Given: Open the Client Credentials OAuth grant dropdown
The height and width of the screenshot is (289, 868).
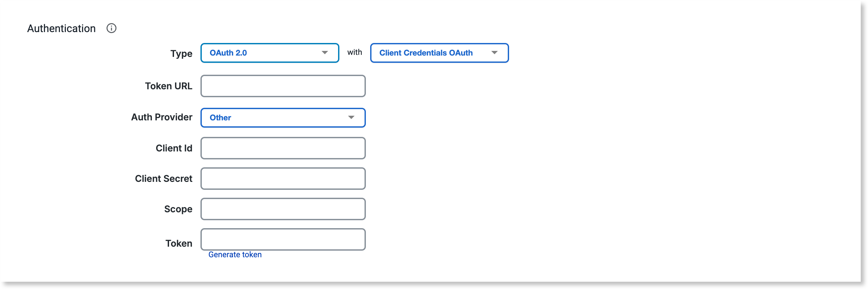Looking at the screenshot, I should click(439, 53).
